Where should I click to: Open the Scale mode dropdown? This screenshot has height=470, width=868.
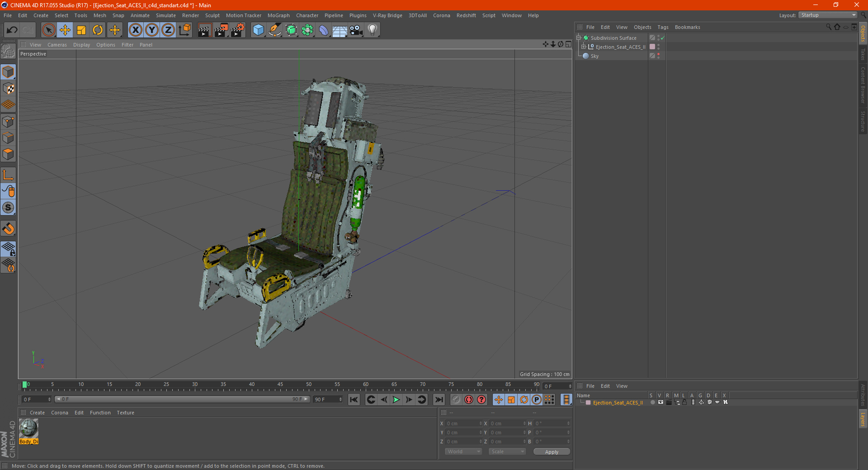(507, 451)
